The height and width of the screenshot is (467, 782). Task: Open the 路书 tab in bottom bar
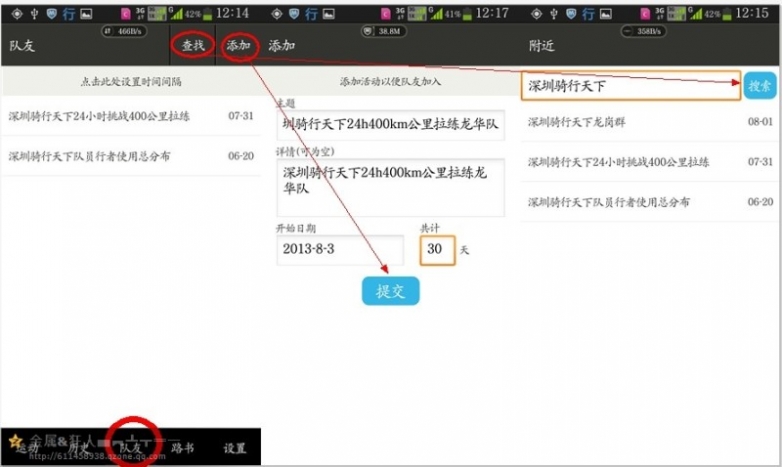(x=183, y=448)
